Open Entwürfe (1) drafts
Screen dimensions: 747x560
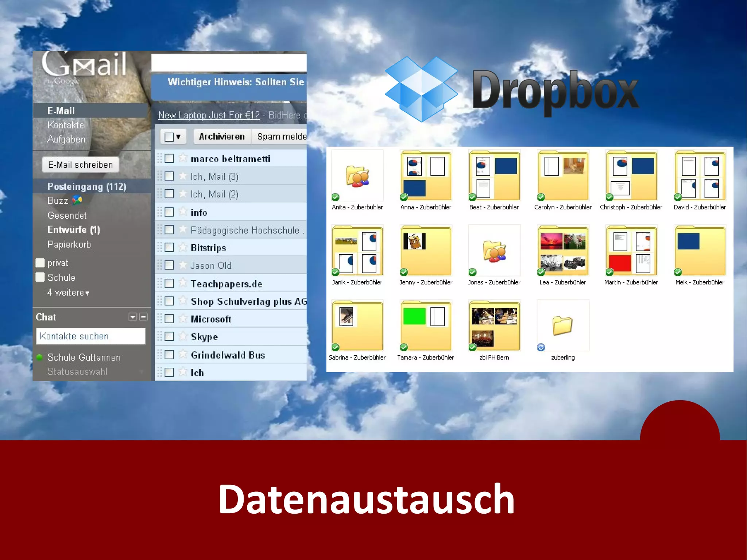(x=74, y=229)
